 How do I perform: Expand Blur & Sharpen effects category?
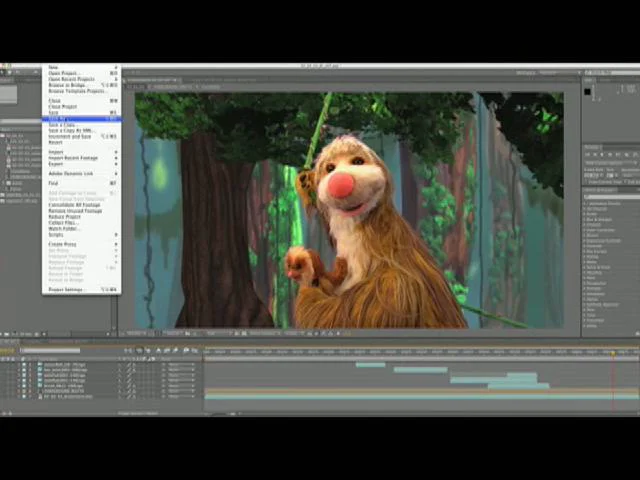pos(585,220)
